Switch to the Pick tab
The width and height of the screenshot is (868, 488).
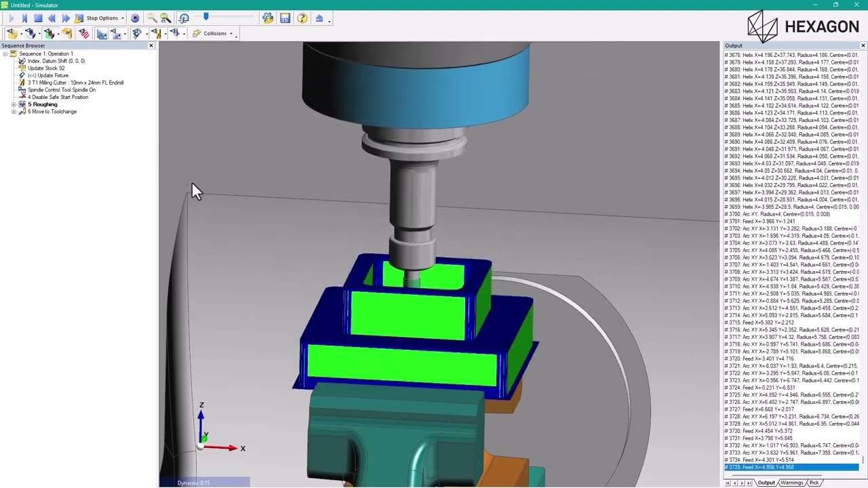click(814, 483)
